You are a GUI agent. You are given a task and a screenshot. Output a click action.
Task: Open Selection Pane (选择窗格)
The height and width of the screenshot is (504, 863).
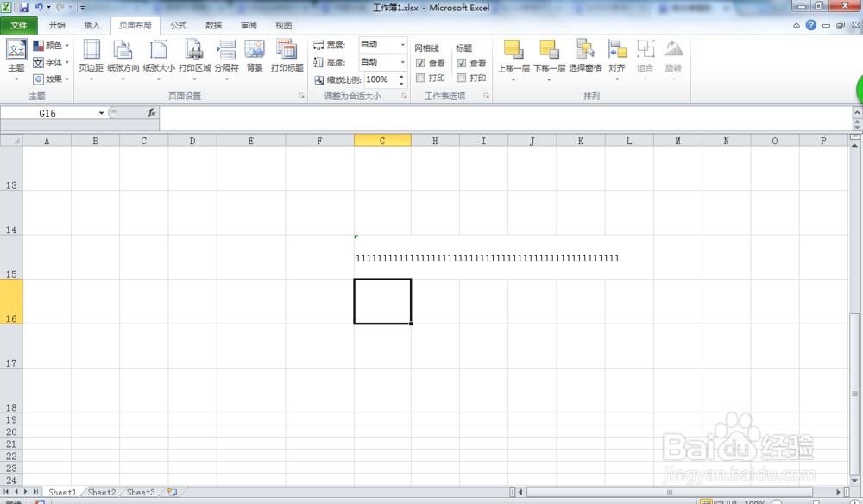coord(585,56)
